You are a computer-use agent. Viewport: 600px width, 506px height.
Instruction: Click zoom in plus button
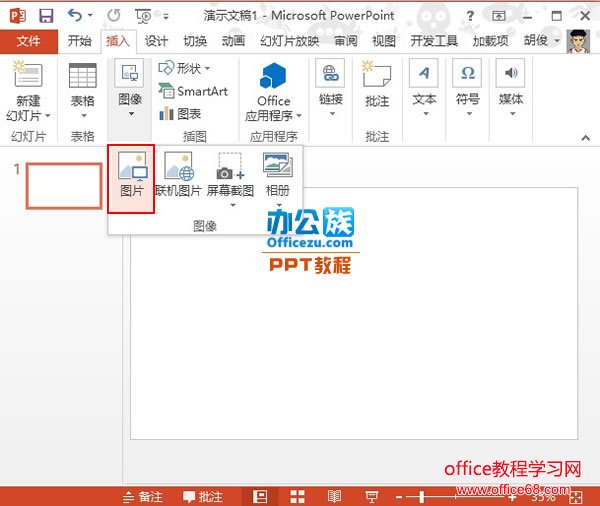pos(512,497)
